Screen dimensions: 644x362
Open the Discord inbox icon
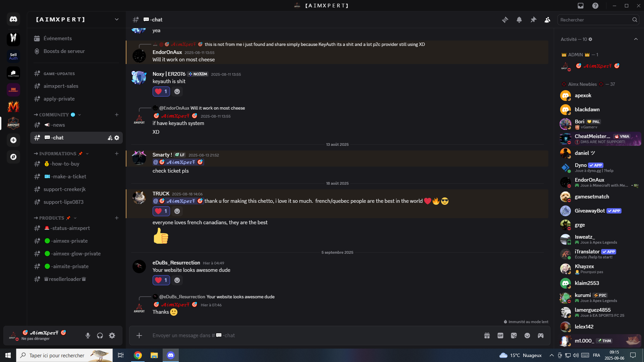pyautogui.click(x=581, y=6)
